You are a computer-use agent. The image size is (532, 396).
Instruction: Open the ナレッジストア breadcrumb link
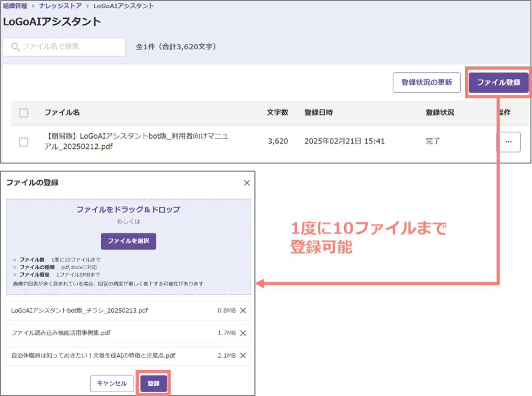click(x=60, y=6)
